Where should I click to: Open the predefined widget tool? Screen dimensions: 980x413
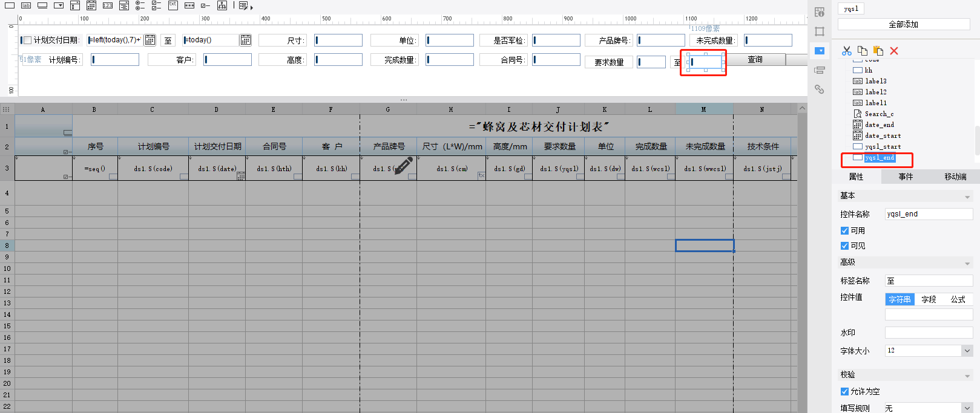pos(243,5)
